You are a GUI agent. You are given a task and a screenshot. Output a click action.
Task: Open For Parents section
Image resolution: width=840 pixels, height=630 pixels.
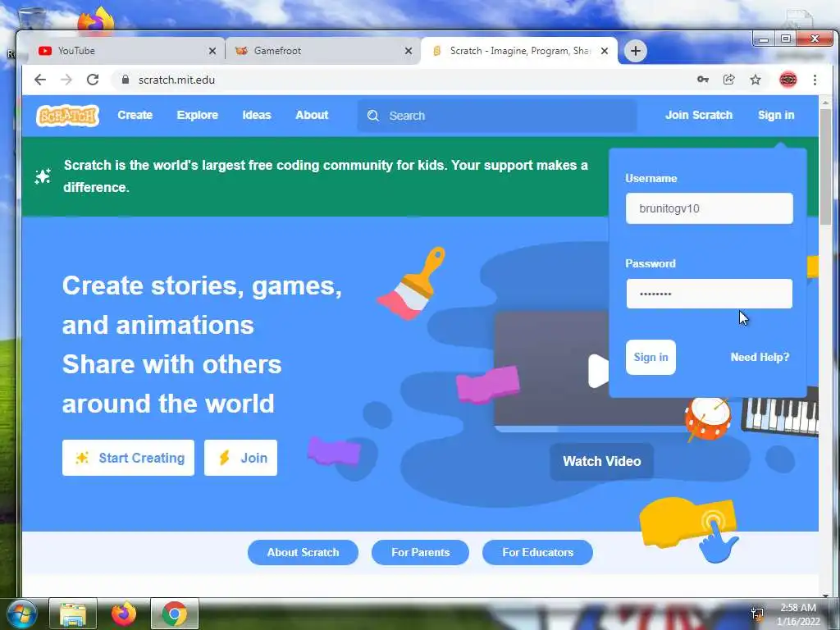tap(421, 552)
